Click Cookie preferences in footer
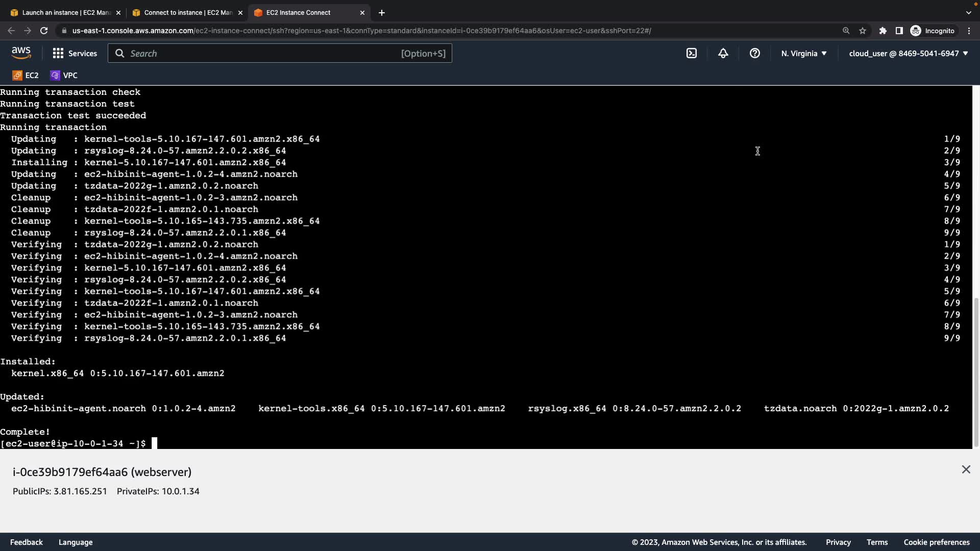 point(936,542)
